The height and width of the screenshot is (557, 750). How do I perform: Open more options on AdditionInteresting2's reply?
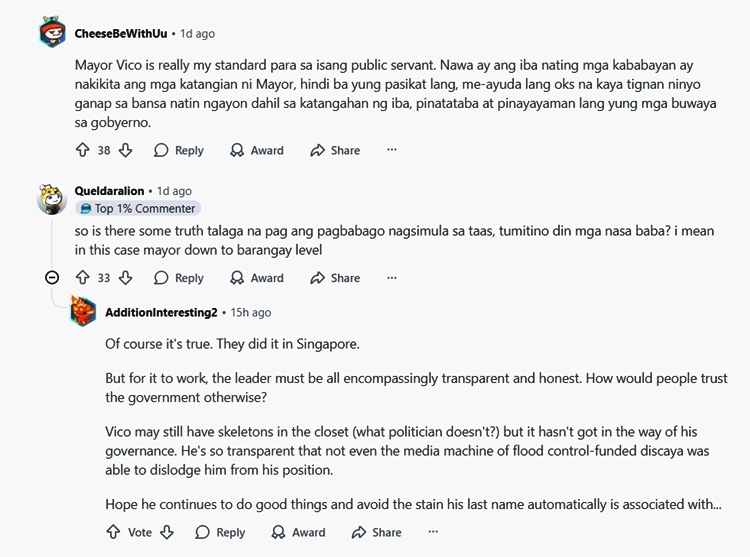coord(433,533)
